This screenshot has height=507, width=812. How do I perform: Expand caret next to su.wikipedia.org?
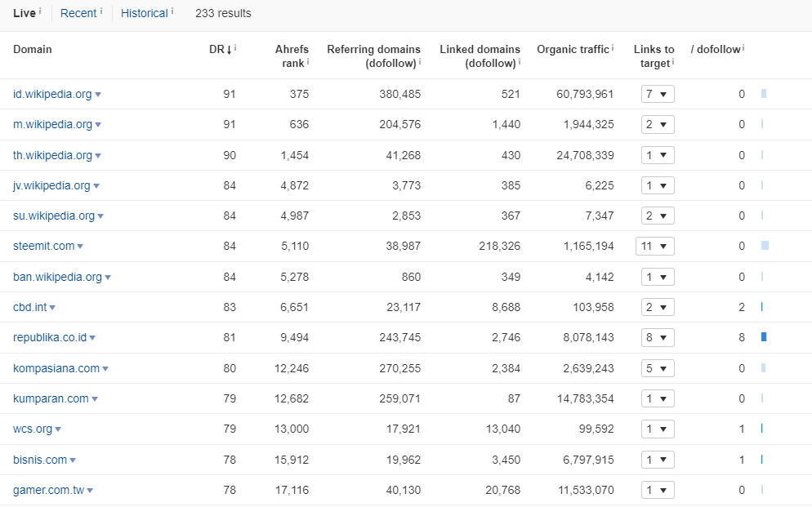click(x=100, y=216)
